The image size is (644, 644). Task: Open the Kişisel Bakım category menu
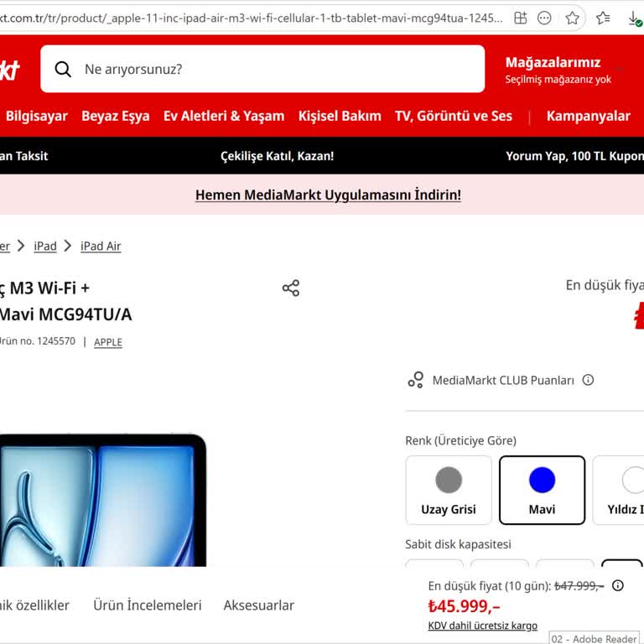point(340,117)
